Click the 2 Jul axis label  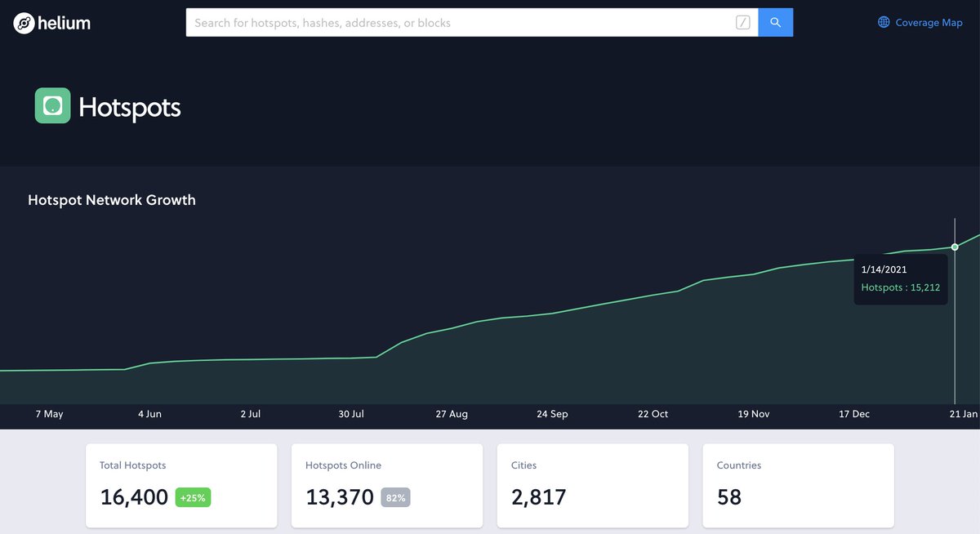[x=251, y=414]
